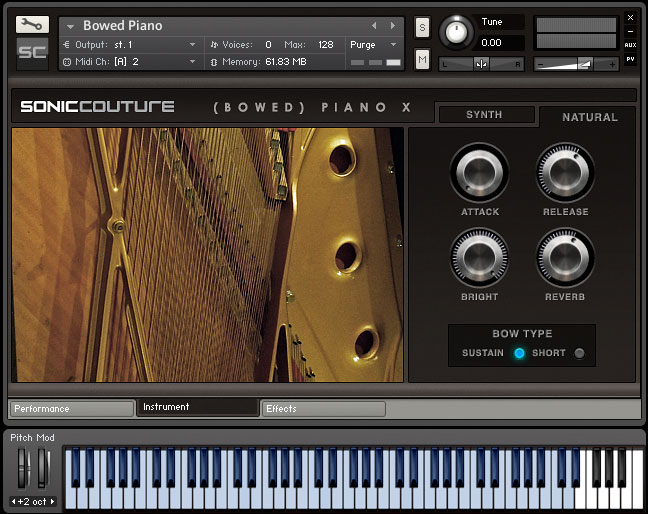Click the voices note icon

(x=214, y=45)
